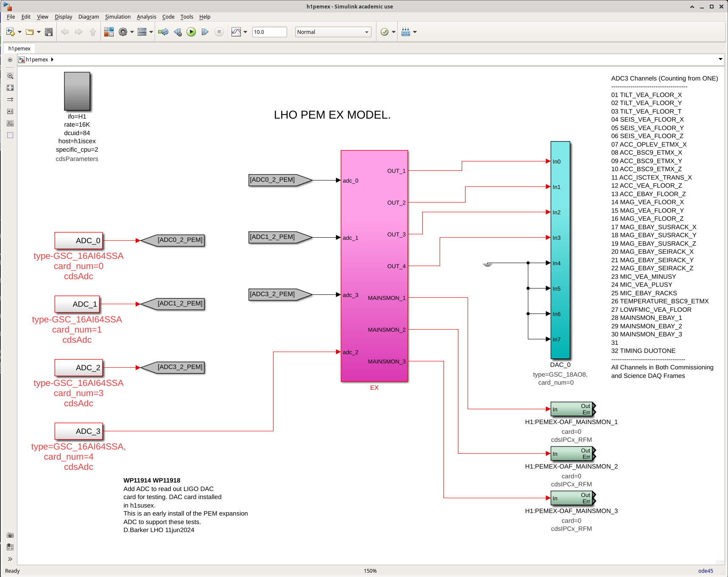Click the simulation stop time field

point(269,32)
